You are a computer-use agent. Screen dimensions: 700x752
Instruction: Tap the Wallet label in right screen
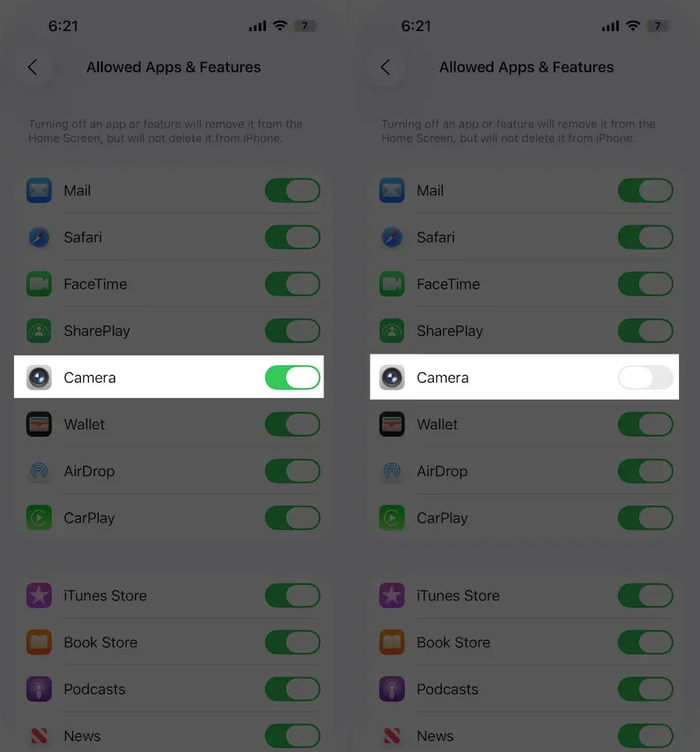tap(437, 425)
